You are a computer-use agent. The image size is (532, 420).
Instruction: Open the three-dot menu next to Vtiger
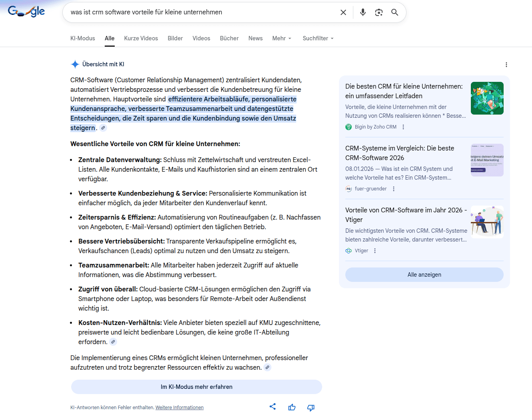click(375, 250)
